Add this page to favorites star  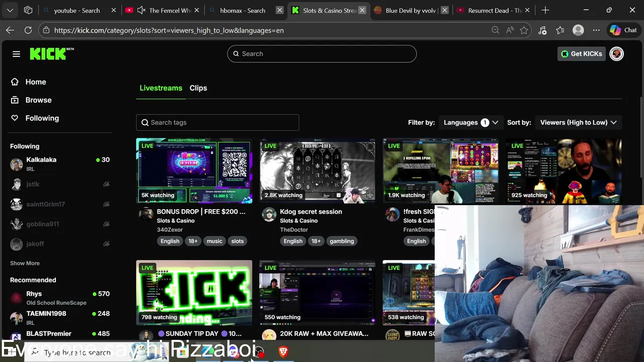524,30
